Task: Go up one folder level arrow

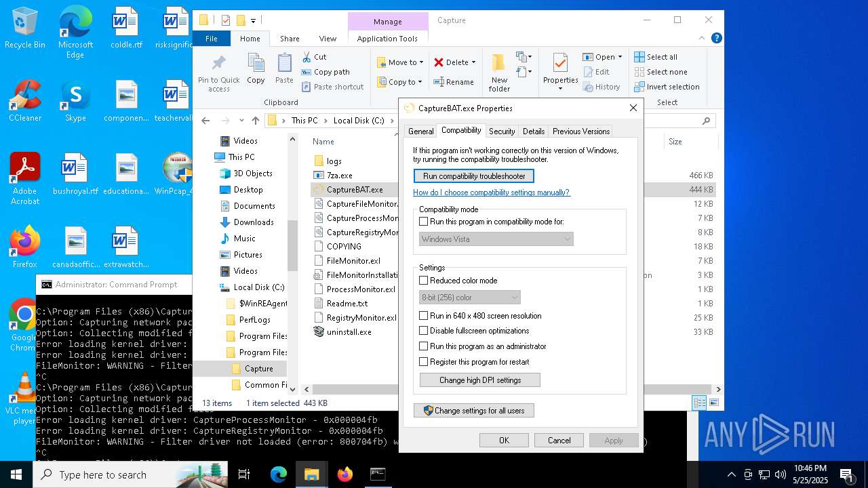Action: click(x=255, y=121)
